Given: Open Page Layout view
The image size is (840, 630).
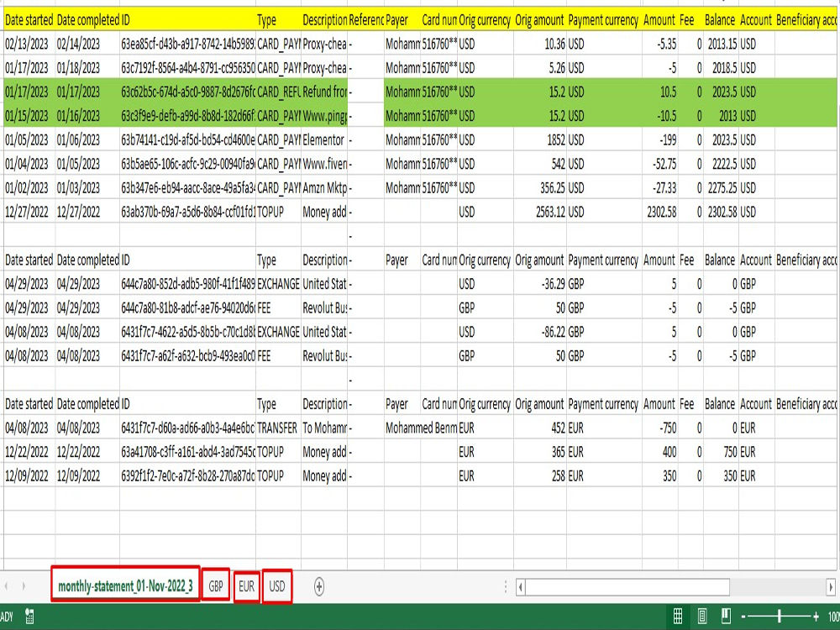Looking at the screenshot, I should tap(701, 617).
